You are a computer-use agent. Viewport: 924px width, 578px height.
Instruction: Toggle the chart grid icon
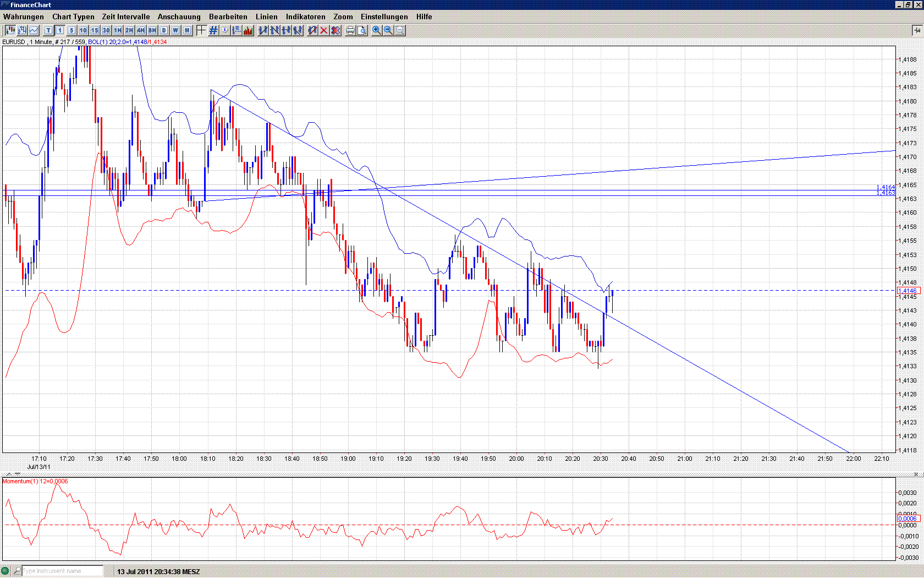click(213, 30)
